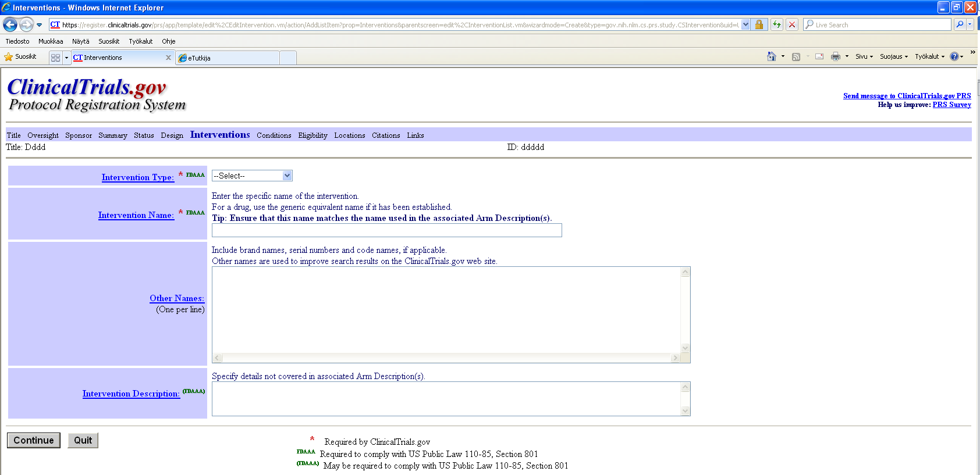Viewport: 980px width, 475px height.
Task: Go to the Conditions section
Action: tap(274, 135)
